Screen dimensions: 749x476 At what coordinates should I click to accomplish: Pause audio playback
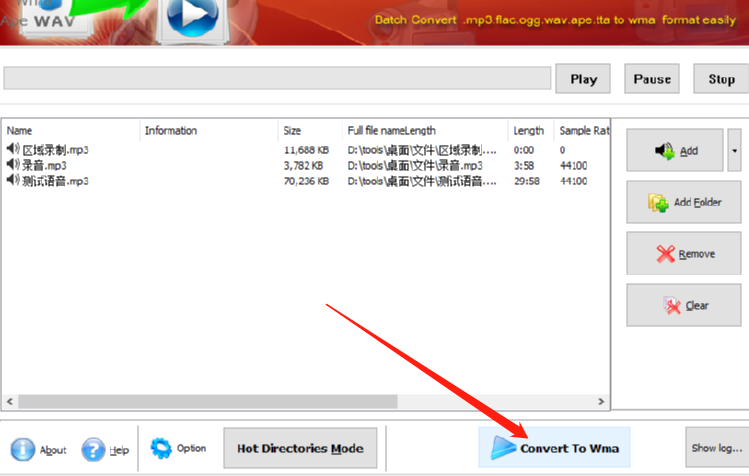coord(652,79)
